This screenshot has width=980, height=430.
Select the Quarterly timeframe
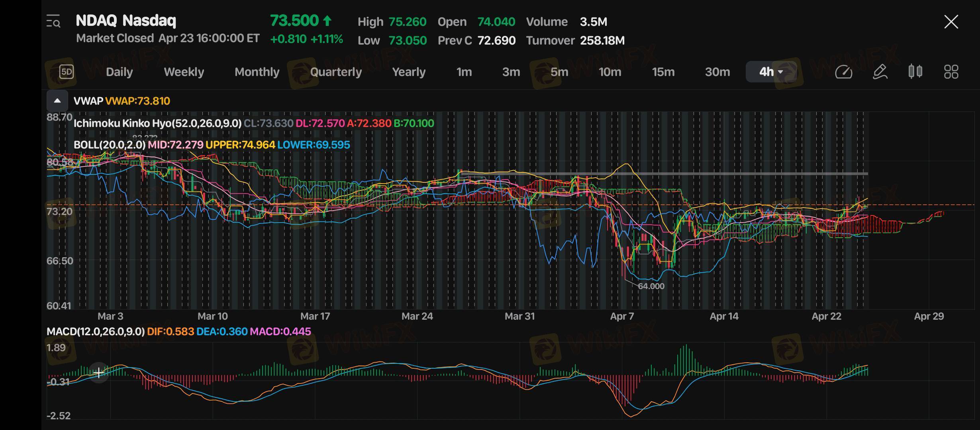pos(336,72)
